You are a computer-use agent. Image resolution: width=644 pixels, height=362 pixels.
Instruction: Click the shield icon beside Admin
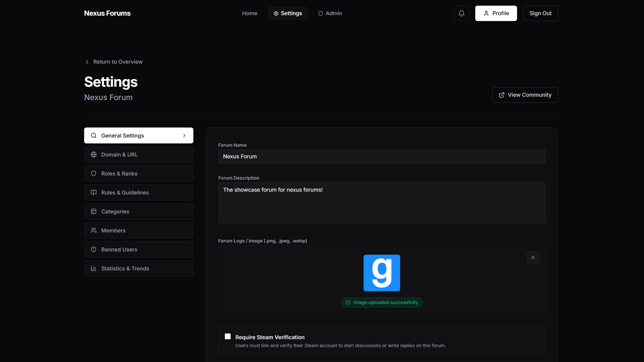click(321, 13)
